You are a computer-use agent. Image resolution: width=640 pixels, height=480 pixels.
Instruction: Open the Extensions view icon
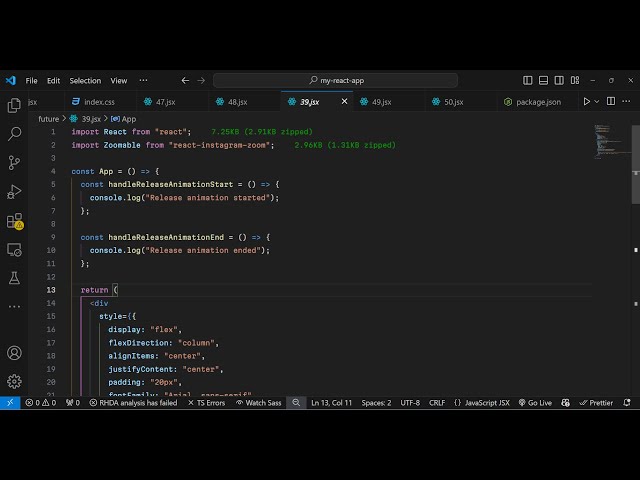click(x=14, y=220)
